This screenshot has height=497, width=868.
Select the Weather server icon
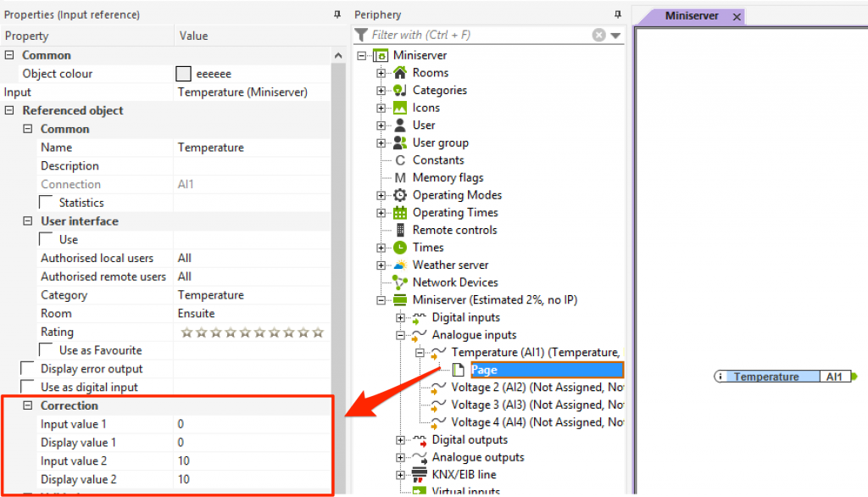pyautogui.click(x=399, y=265)
